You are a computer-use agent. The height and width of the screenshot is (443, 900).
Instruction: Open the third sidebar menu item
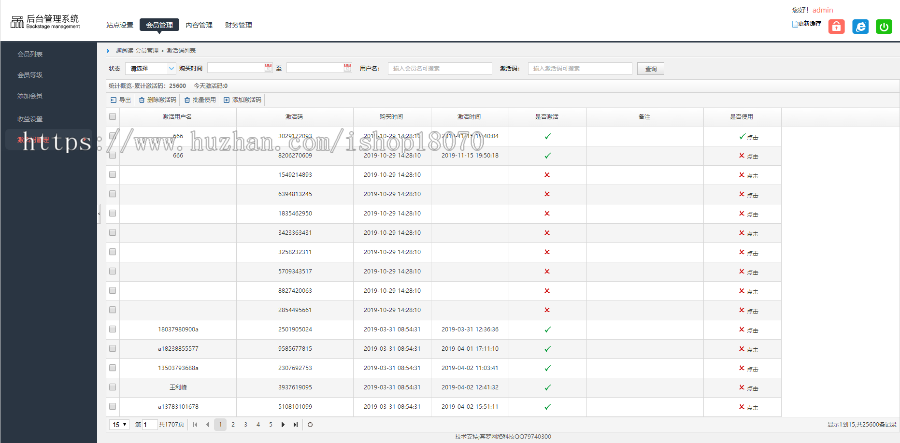pos(30,96)
